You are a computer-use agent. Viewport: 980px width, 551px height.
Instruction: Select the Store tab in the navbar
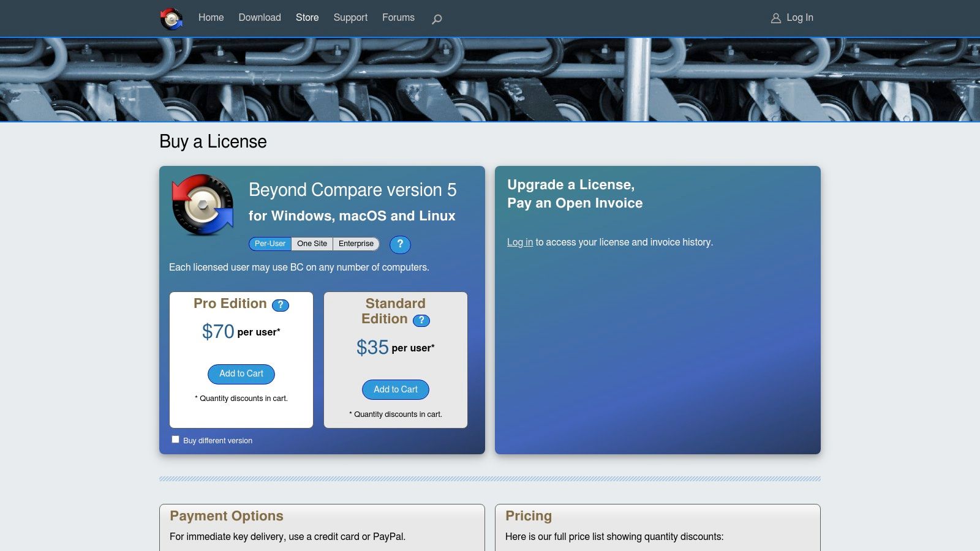(307, 18)
